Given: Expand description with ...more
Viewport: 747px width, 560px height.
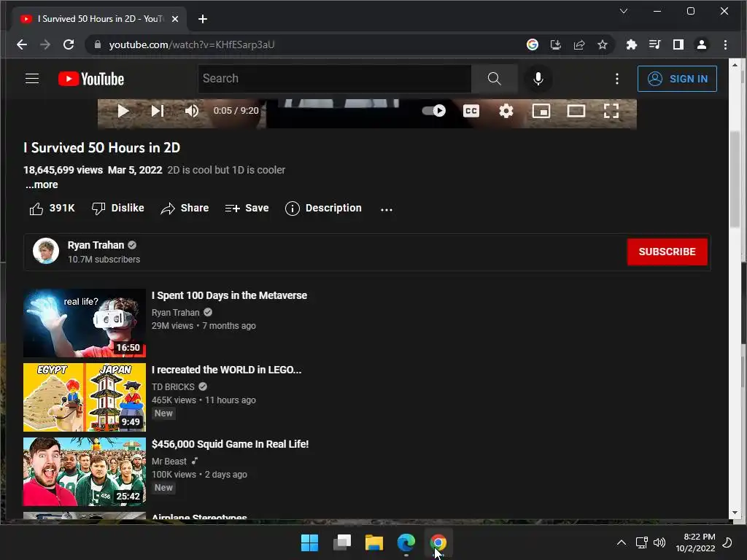Looking at the screenshot, I should coord(42,184).
